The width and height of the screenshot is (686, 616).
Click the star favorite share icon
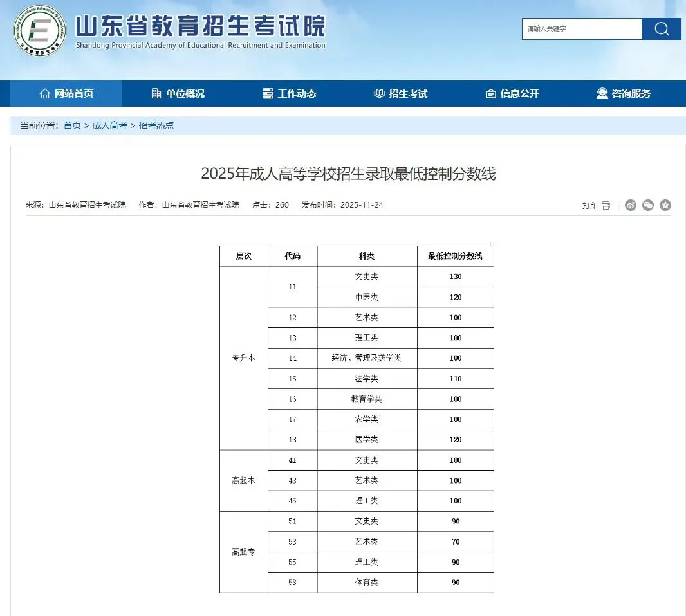pyautogui.click(x=665, y=205)
